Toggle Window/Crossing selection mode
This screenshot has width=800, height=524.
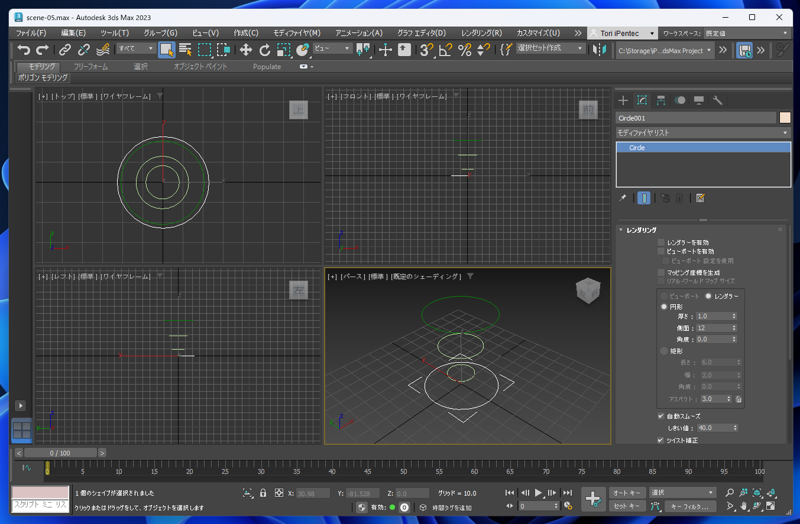(x=223, y=49)
